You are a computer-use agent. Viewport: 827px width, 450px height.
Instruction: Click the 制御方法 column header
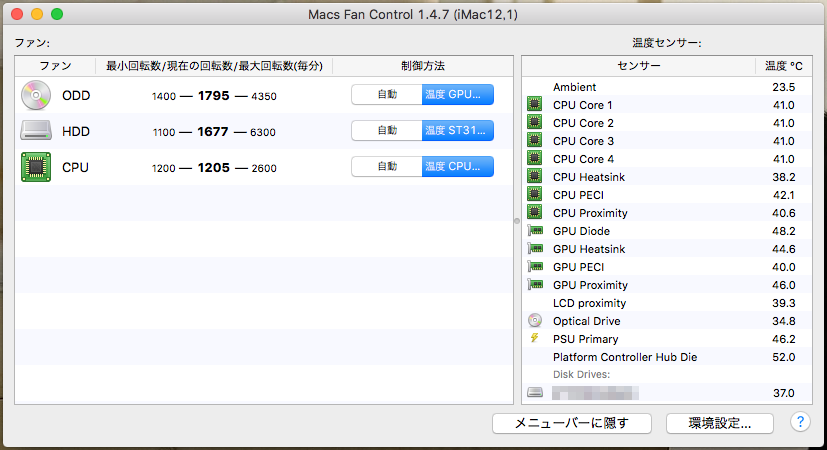pos(423,66)
